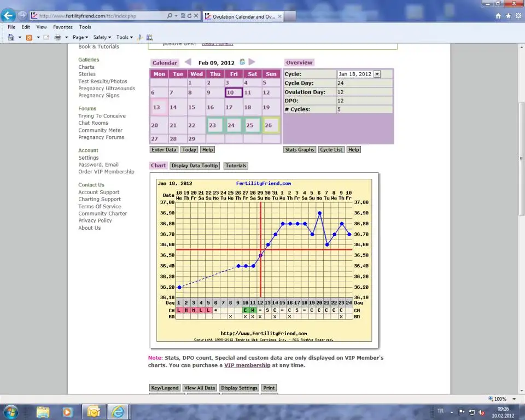Click the browser back arrow button
The width and height of the screenshot is (525, 420).
[9, 16]
